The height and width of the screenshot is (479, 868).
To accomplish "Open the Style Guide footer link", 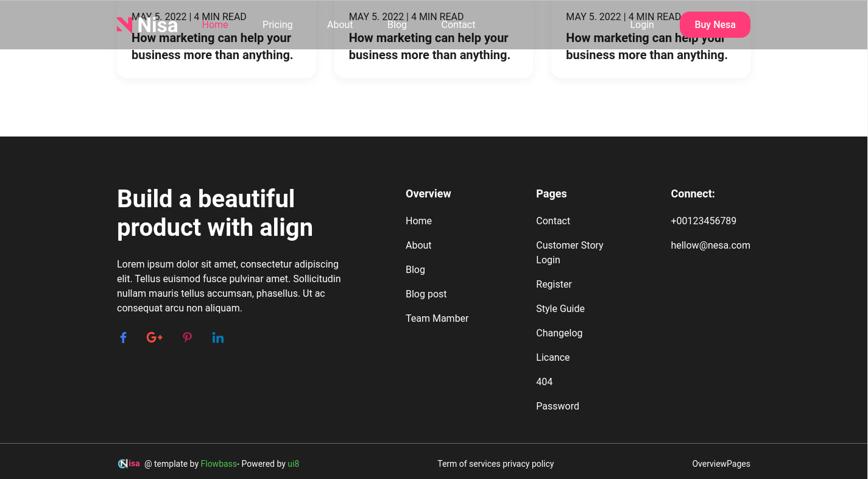I will click(560, 308).
